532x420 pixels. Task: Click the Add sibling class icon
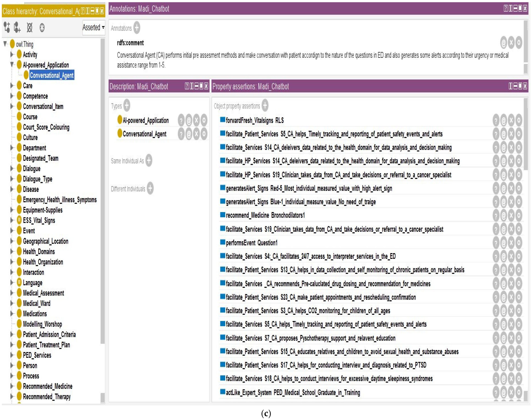[17, 27]
